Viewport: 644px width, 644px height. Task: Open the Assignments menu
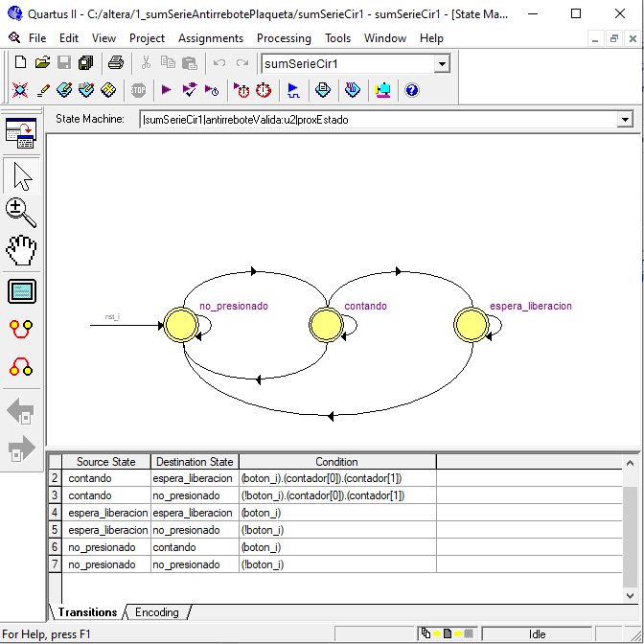pos(211,38)
